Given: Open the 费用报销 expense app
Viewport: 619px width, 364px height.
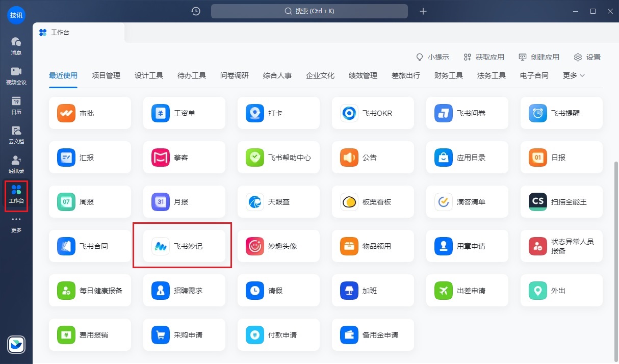Looking at the screenshot, I should click(90, 334).
